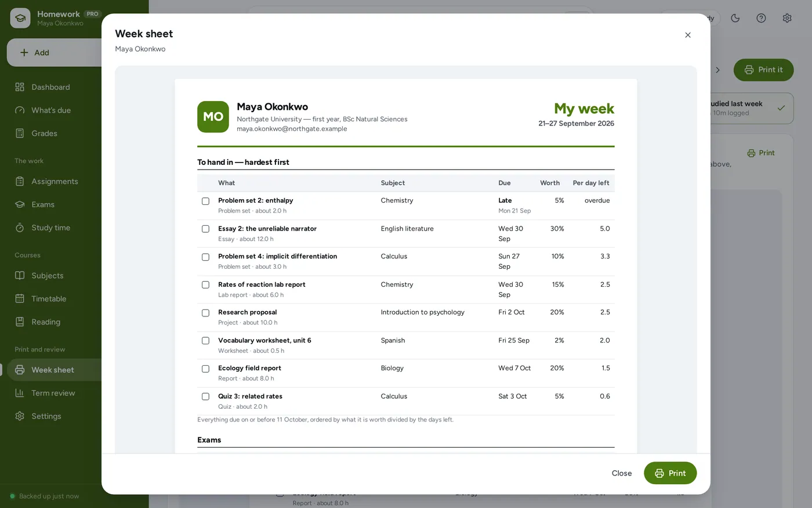Check the Problem set 2: enthalpy box
This screenshot has width=812, height=508.
[x=205, y=201]
